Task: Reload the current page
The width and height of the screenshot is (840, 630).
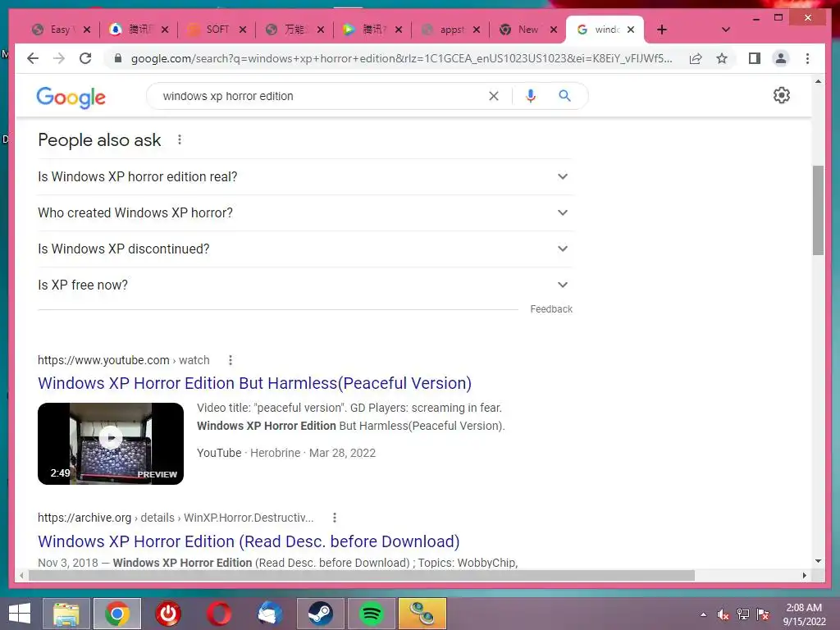Action: click(85, 58)
